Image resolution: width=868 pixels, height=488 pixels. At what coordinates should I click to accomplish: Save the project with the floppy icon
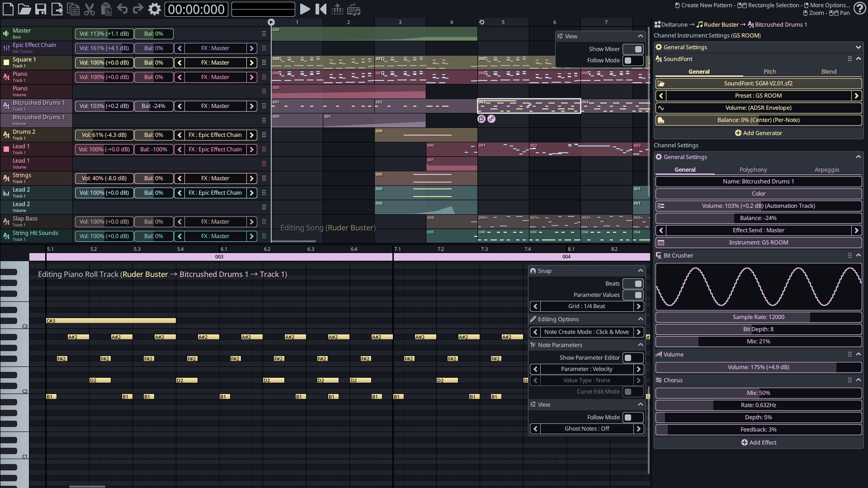point(41,9)
